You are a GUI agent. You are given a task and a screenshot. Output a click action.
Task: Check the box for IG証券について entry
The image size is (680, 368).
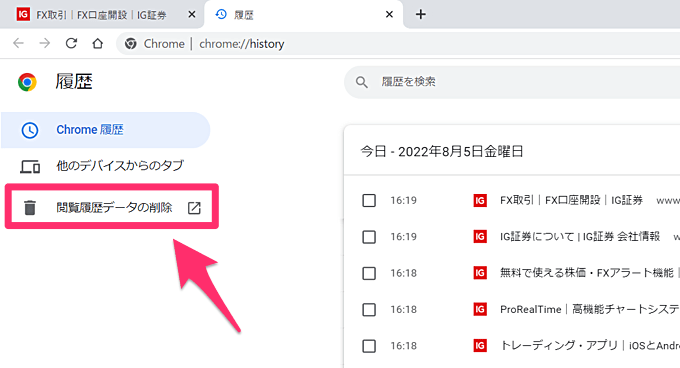369,237
